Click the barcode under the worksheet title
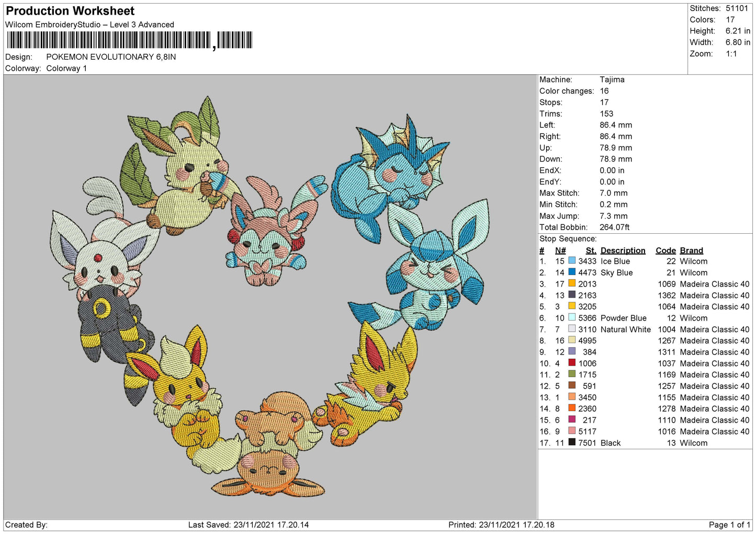Viewport: 756px width, 534px height. [129, 40]
